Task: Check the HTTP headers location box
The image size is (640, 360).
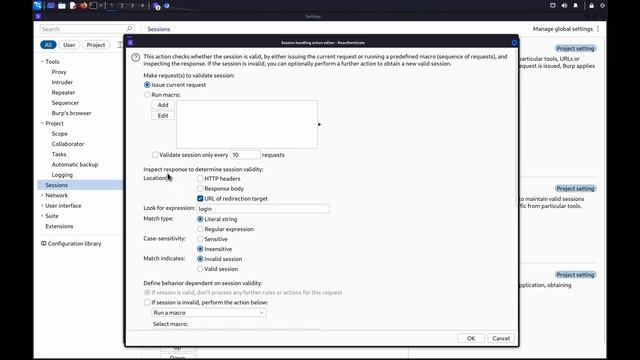Action: 200,178
